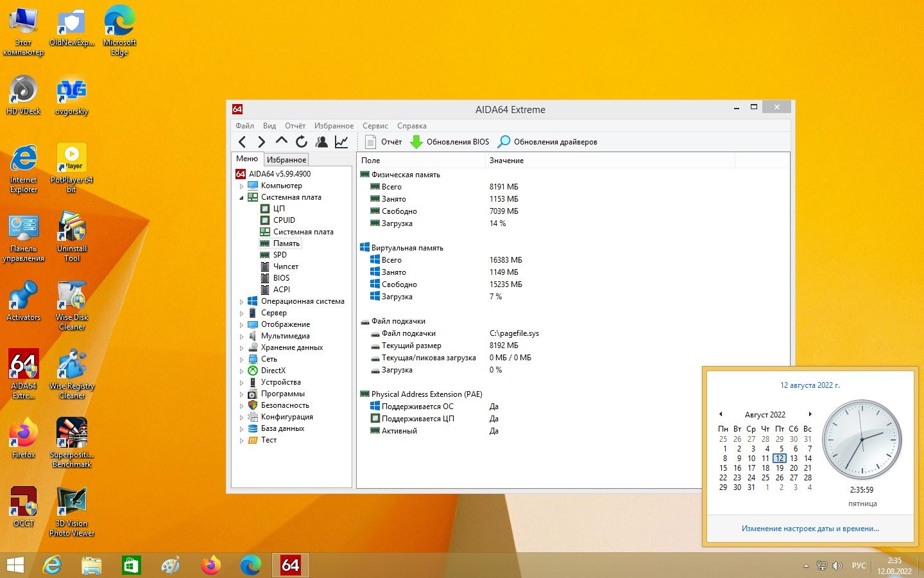
Task: Click the Поле column header
Action: [x=421, y=161]
